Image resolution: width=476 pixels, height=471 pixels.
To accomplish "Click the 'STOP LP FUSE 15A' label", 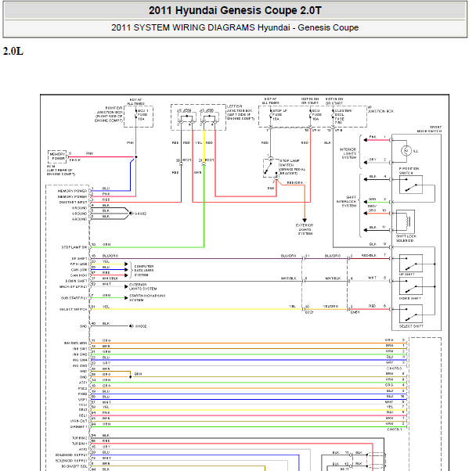I will 279,115.
